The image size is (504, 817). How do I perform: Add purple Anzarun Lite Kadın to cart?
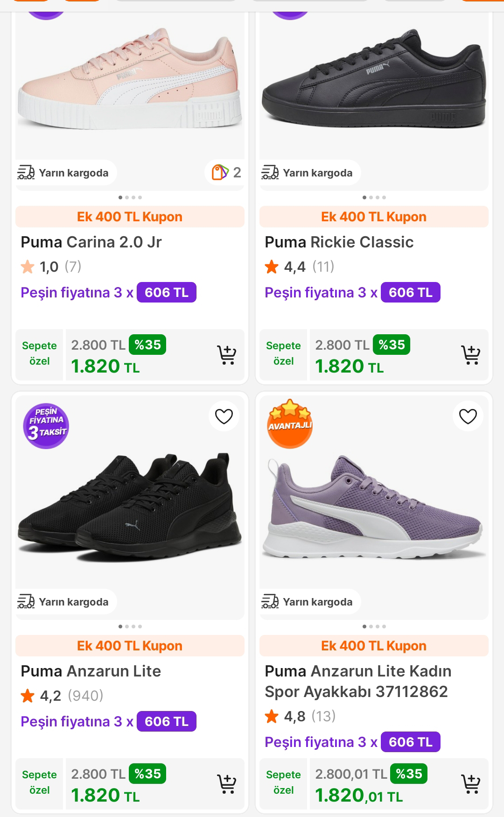pyautogui.click(x=470, y=784)
